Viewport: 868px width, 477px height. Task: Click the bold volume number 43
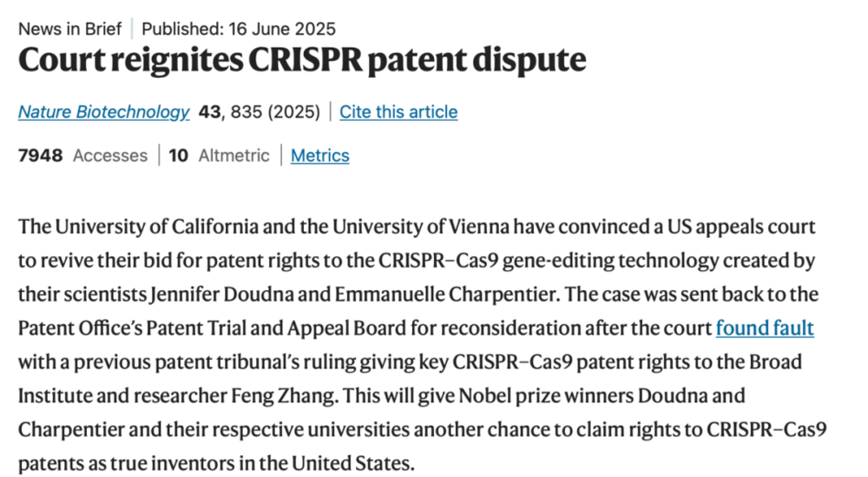pyautogui.click(x=209, y=112)
